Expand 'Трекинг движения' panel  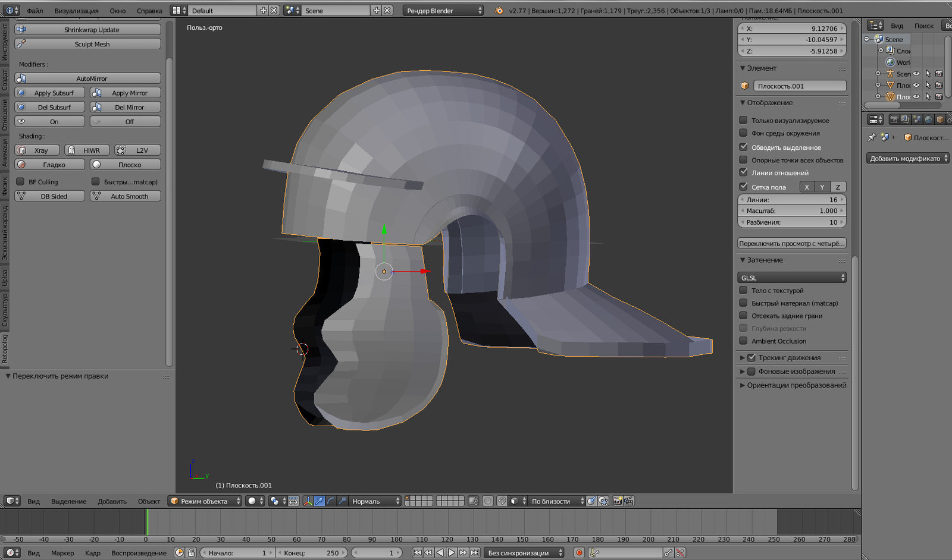742,358
